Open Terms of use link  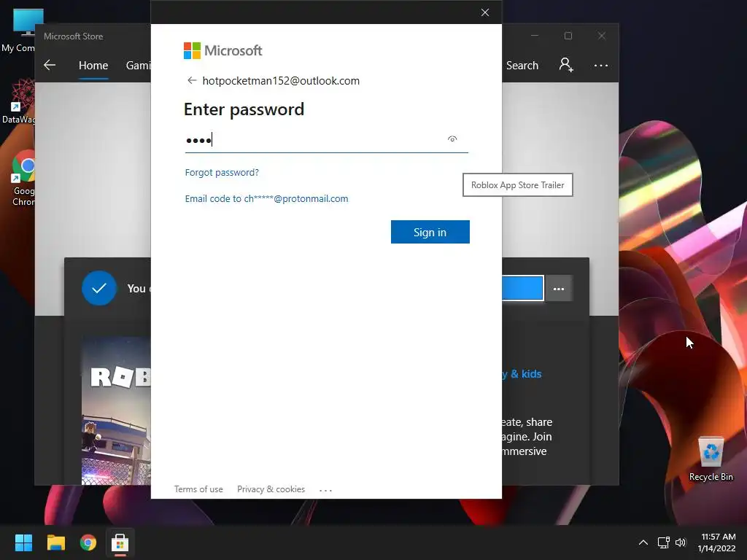(198, 489)
